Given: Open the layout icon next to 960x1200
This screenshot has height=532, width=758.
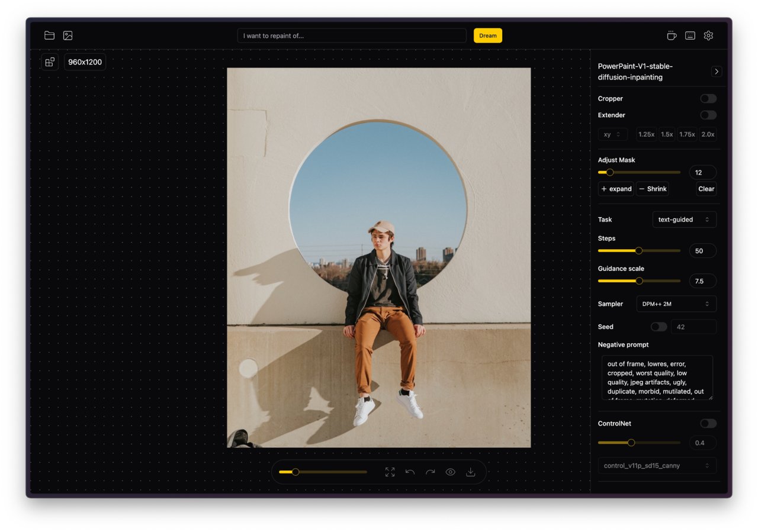Looking at the screenshot, I should coord(50,62).
